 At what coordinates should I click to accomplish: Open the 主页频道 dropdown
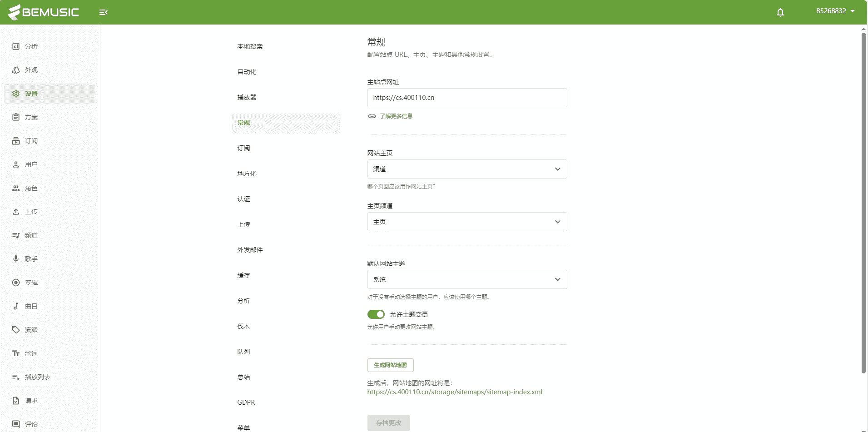pyautogui.click(x=466, y=222)
